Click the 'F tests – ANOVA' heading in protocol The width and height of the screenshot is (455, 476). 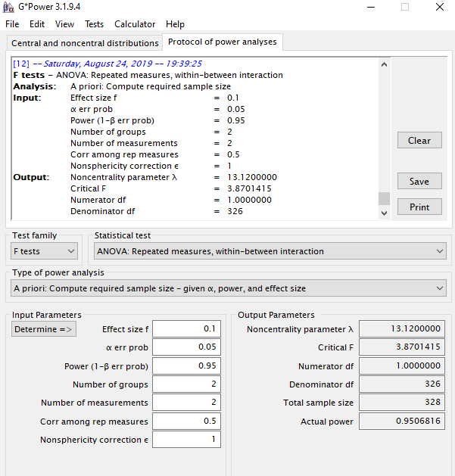(148, 75)
